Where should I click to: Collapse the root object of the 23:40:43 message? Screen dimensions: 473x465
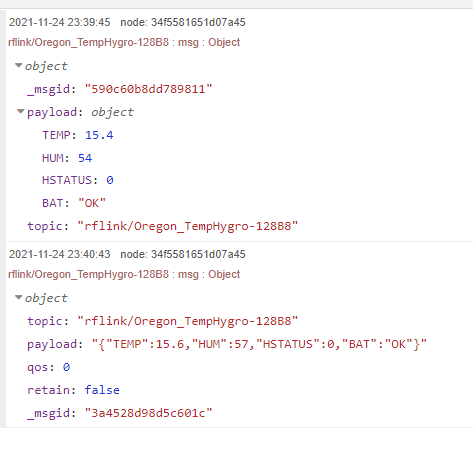point(19,297)
